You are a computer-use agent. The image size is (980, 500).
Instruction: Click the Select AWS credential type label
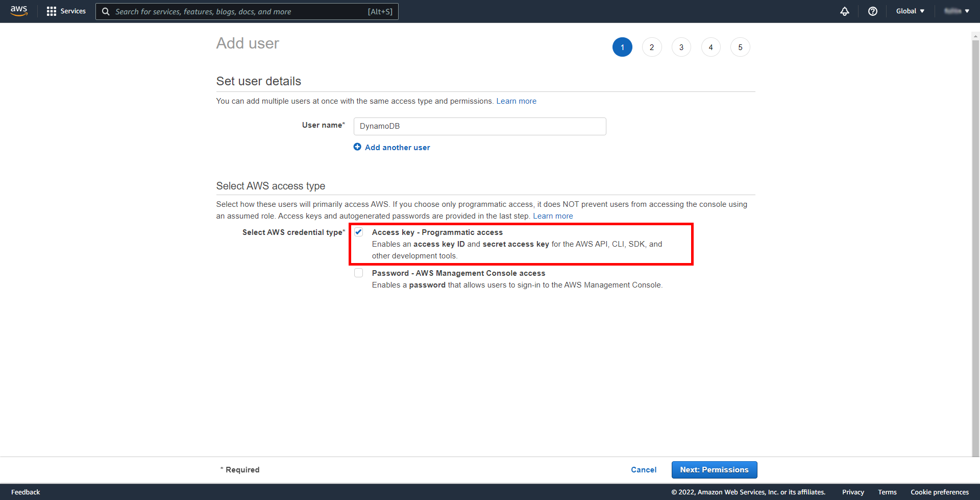pos(293,232)
